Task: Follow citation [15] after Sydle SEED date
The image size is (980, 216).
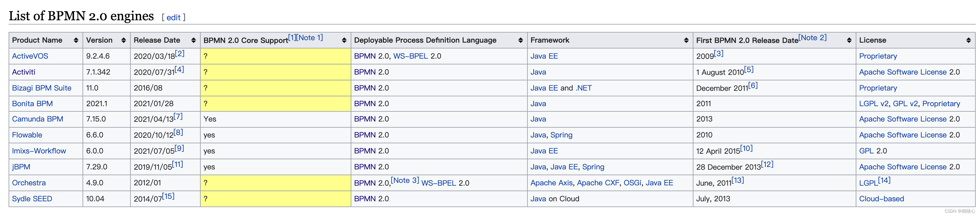Action: 168,196
